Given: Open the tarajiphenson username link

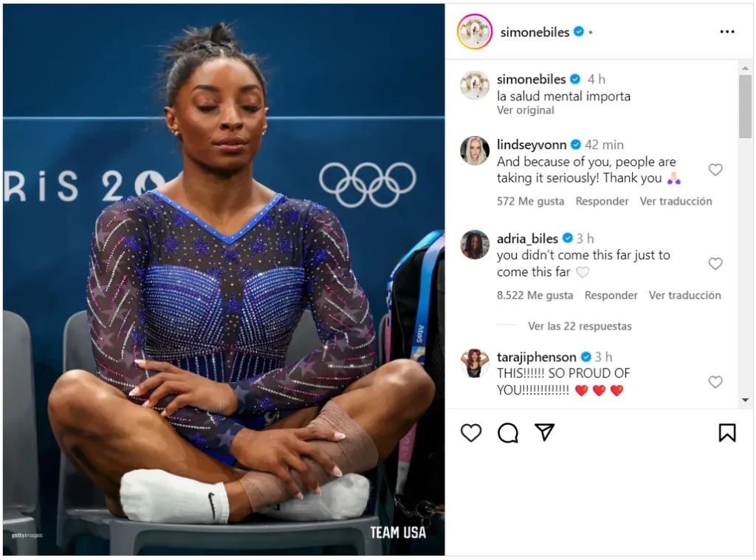Looking at the screenshot, I should (x=537, y=357).
